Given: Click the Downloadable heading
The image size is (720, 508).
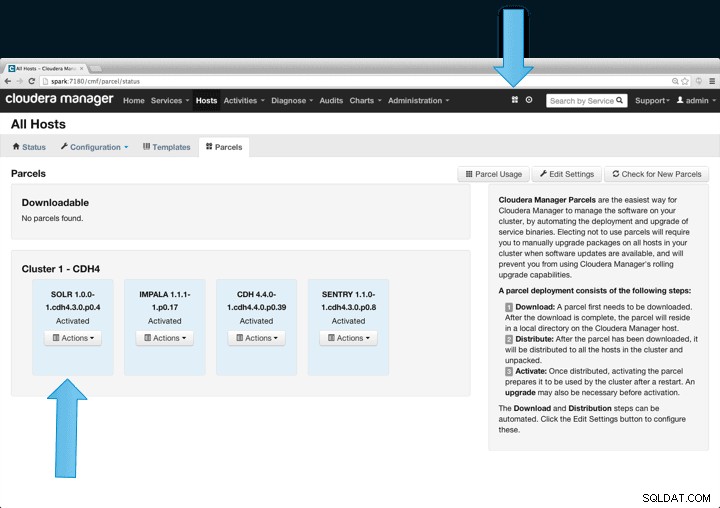Looking at the screenshot, I should tap(55, 203).
